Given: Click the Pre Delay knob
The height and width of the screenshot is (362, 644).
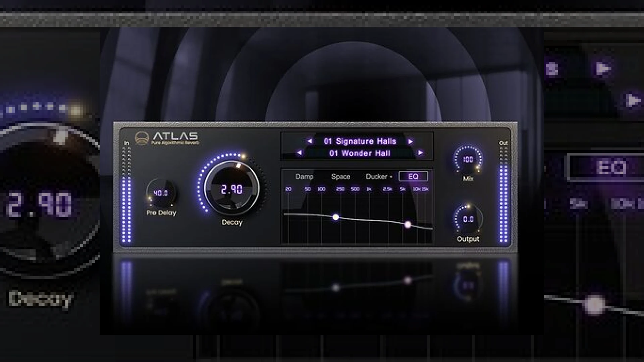Looking at the screenshot, I should coord(161,193).
